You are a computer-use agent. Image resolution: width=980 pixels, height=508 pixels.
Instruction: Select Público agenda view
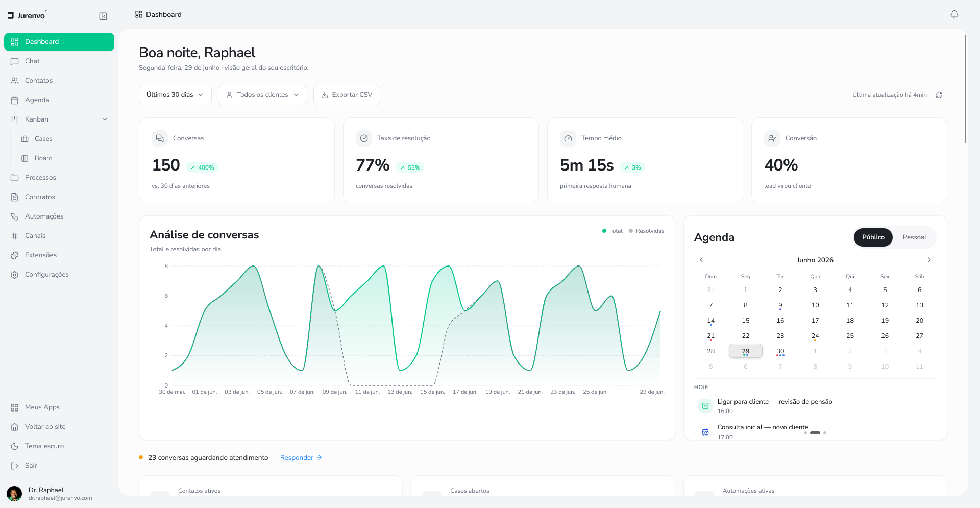[x=873, y=237]
